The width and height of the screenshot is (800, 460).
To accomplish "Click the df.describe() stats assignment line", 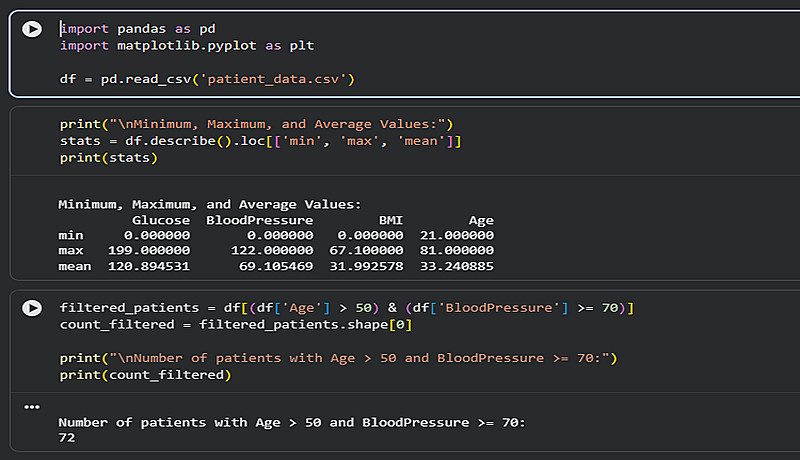I will pyautogui.click(x=260, y=141).
